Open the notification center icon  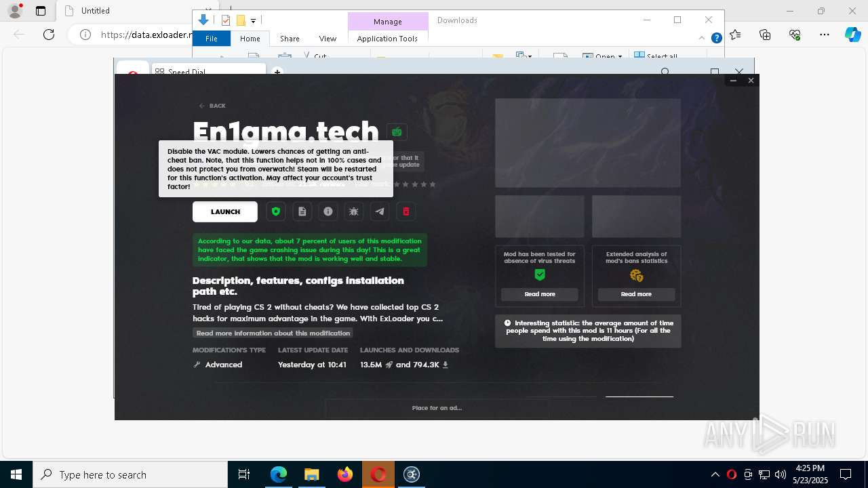846,474
